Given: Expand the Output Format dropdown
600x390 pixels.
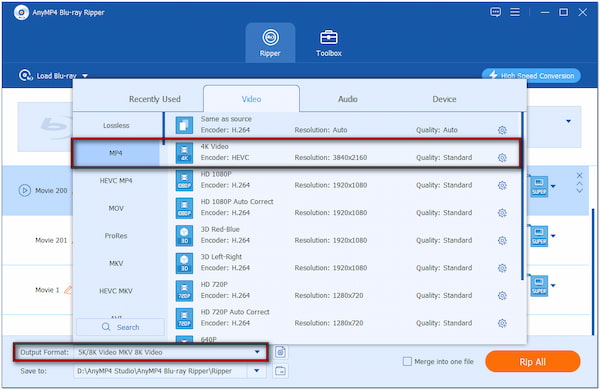Looking at the screenshot, I should [x=257, y=352].
